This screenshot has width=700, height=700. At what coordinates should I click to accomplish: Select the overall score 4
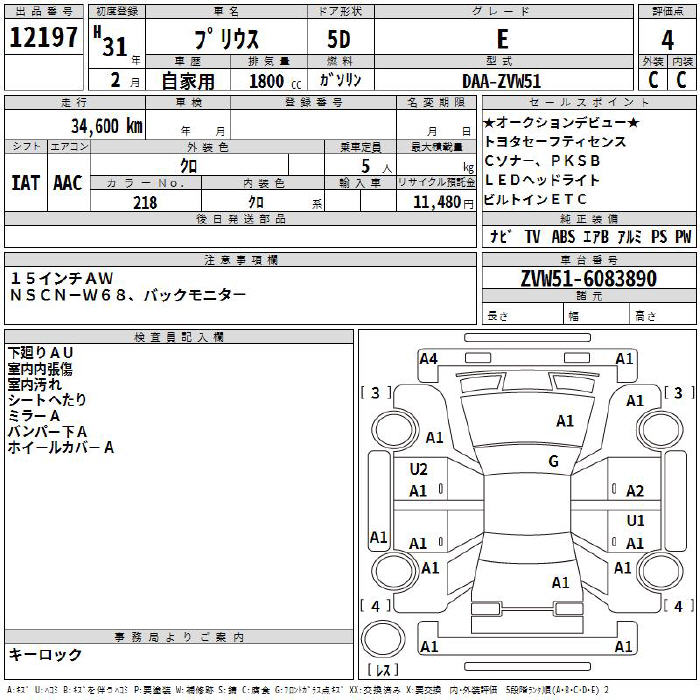pos(667,40)
